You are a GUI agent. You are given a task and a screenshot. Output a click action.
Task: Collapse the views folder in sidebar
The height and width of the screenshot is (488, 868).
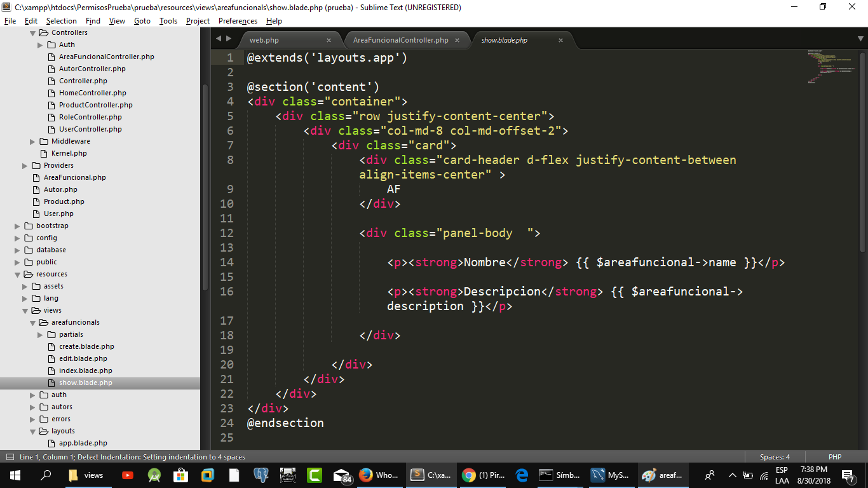tap(25, 310)
